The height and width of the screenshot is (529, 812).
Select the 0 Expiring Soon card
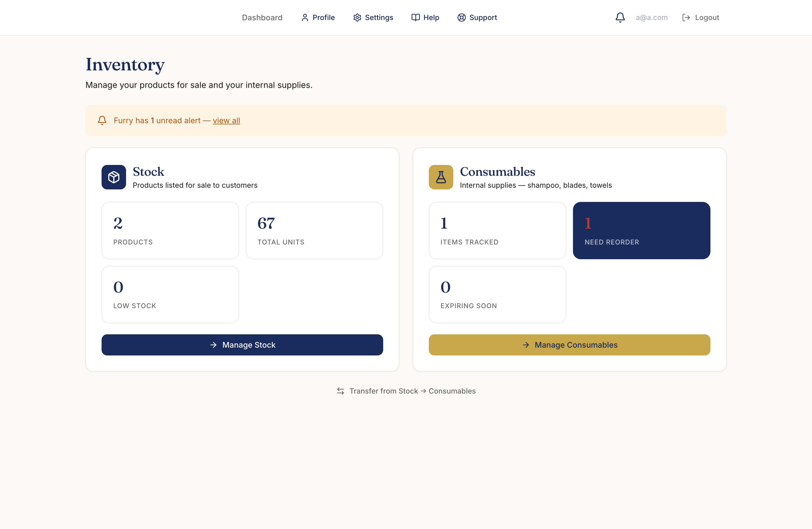pyautogui.click(x=497, y=294)
